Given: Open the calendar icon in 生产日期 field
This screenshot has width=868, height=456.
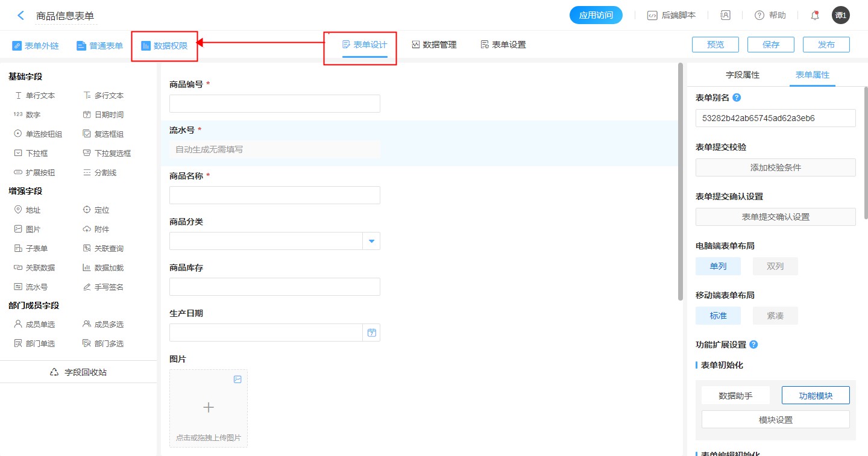Looking at the screenshot, I should click(x=371, y=333).
